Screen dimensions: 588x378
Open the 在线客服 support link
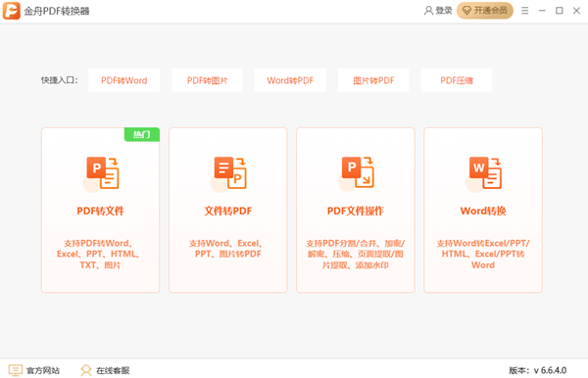(x=113, y=370)
